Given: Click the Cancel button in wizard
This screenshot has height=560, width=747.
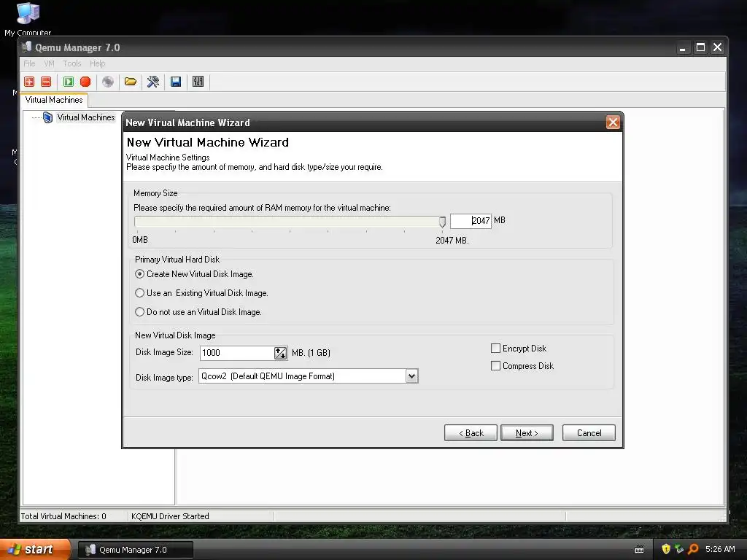Looking at the screenshot, I should [x=589, y=433].
